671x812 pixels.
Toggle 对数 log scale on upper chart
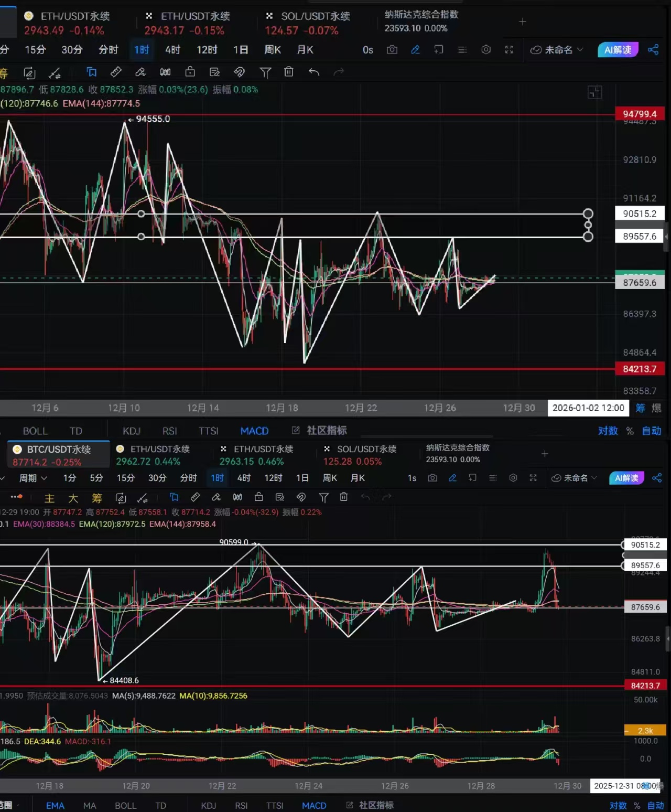pyautogui.click(x=608, y=431)
